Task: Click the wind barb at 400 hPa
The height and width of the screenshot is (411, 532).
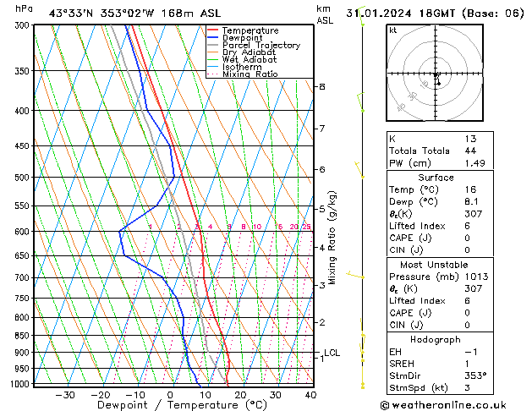Action: coord(360,102)
